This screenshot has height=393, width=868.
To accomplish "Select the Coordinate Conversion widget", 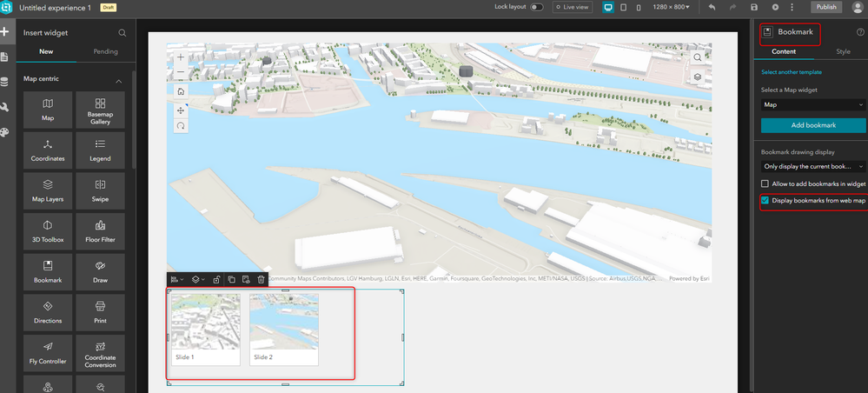I will point(100,352).
